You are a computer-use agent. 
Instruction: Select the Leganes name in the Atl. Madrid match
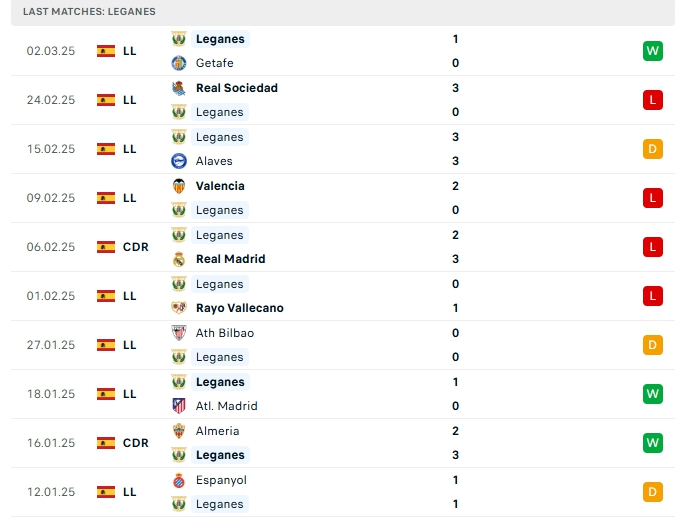[220, 382]
